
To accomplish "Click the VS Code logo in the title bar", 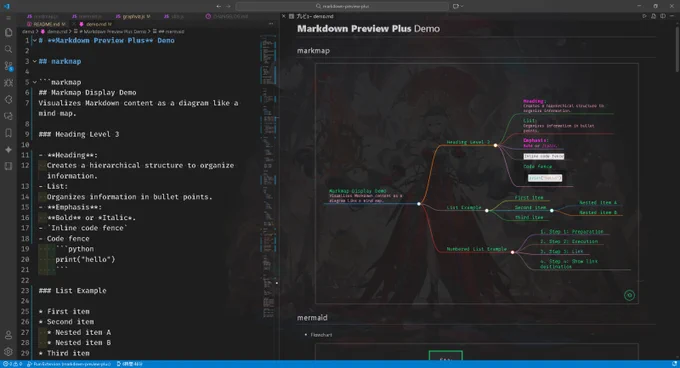I will [7, 6].
